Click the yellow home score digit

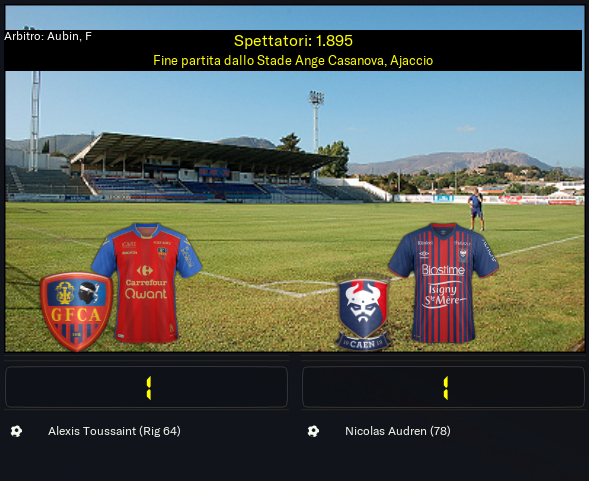click(x=149, y=388)
